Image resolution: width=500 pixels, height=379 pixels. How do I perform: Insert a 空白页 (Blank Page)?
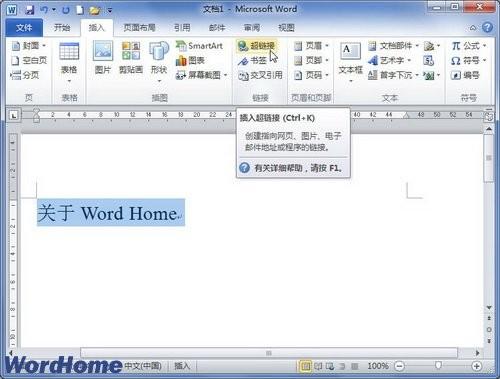tap(29, 60)
